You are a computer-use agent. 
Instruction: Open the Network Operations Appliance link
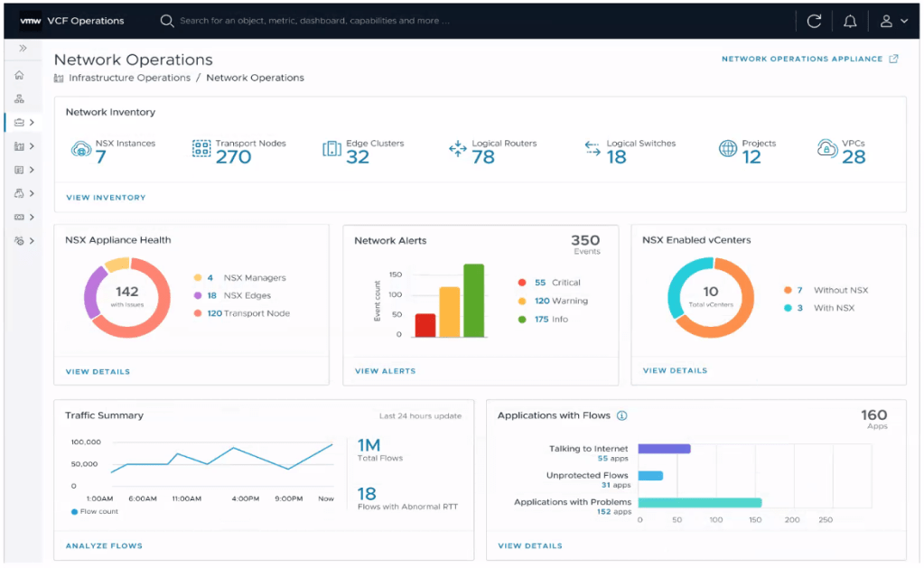coord(809,59)
